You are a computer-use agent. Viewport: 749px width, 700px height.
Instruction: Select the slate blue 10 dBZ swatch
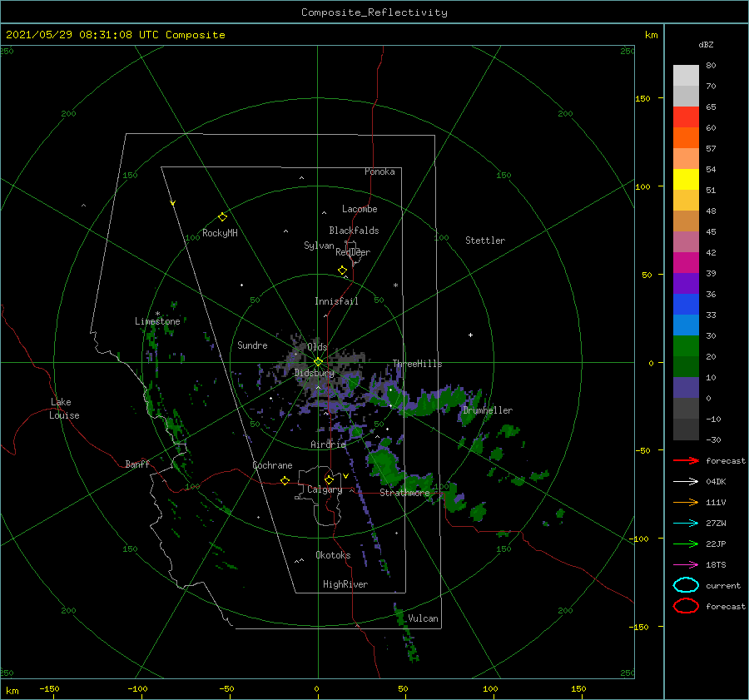[686, 387]
